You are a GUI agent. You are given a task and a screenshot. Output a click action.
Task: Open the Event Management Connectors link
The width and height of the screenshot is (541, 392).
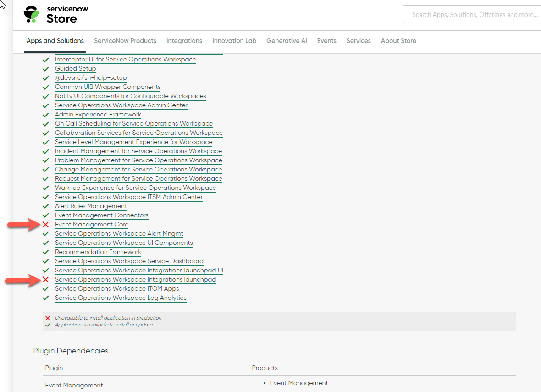102,215
